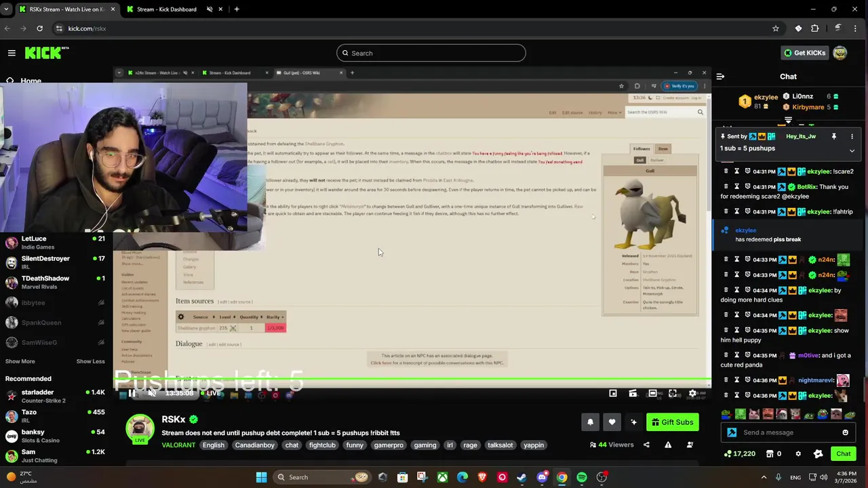Click the Gift Subs button
The width and height of the screenshot is (868, 488).
tap(673, 422)
